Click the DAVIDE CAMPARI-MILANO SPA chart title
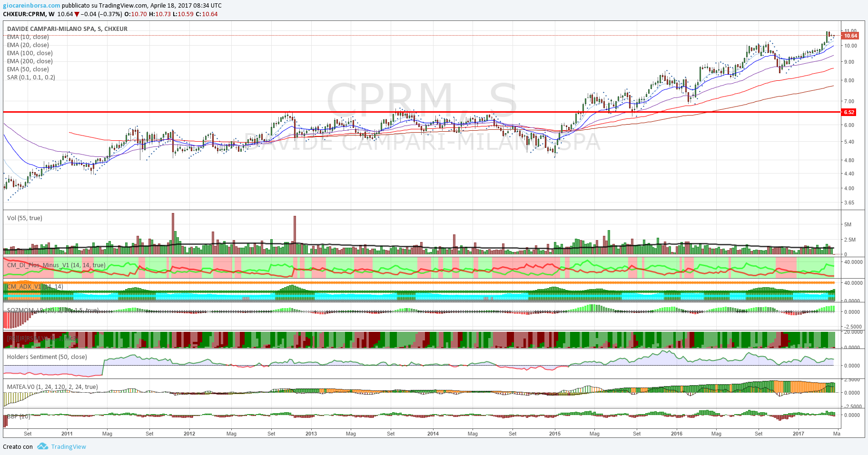 click(67, 29)
